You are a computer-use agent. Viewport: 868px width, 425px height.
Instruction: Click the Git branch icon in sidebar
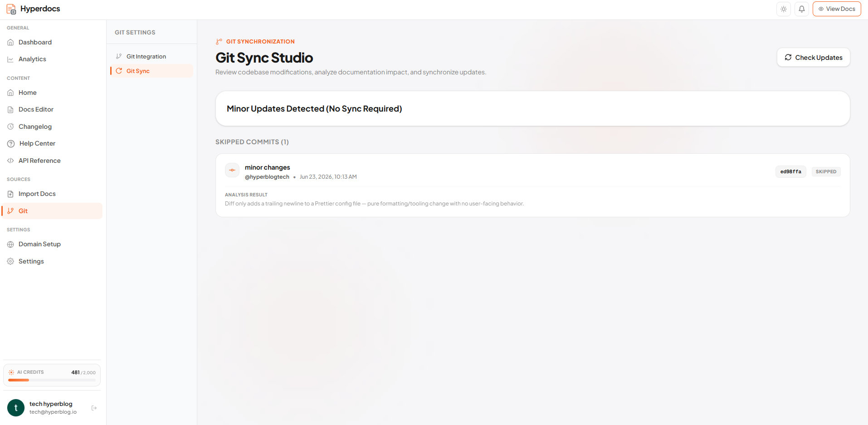click(10, 211)
